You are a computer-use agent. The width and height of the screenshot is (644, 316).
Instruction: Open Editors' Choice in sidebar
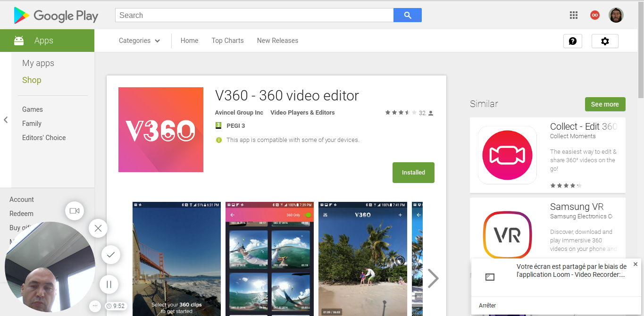click(44, 138)
